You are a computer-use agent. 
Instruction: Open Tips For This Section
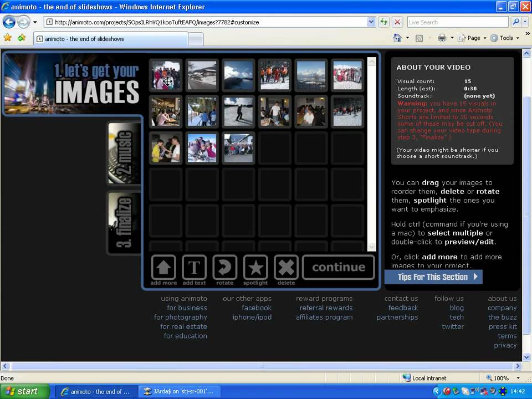pos(433,277)
